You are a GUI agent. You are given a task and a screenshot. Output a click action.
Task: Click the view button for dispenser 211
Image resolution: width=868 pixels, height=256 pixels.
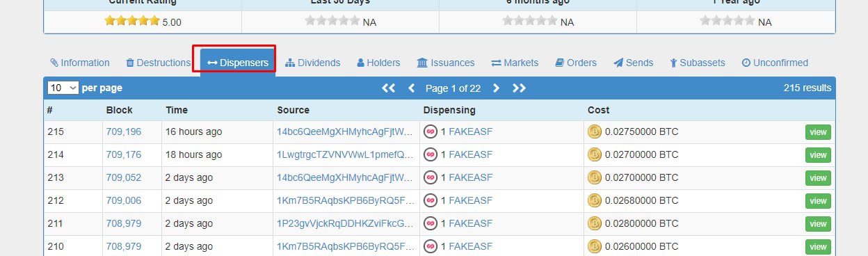pyautogui.click(x=818, y=224)
